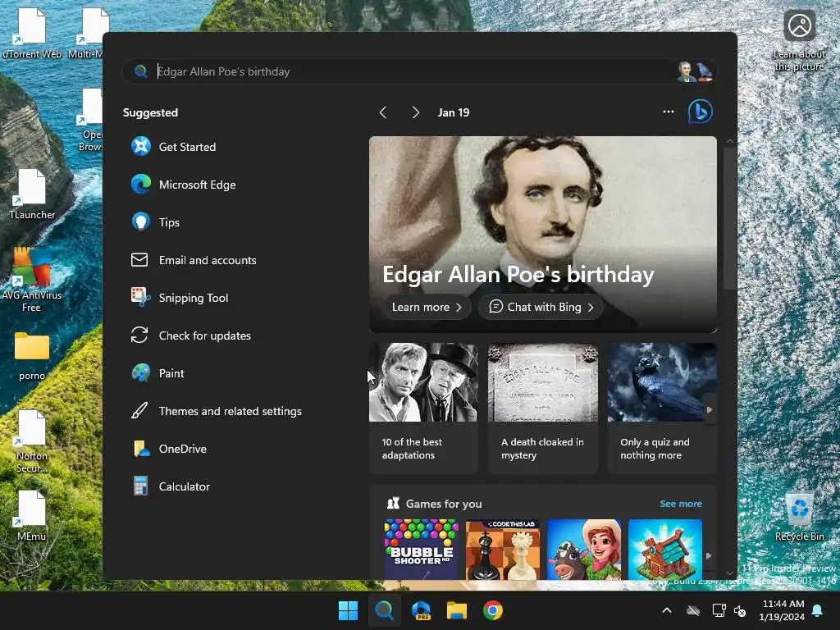Screen dimensions: 840x630
Task: Click the scrollbar down arrow in search panel
Action: coord(730,573)
